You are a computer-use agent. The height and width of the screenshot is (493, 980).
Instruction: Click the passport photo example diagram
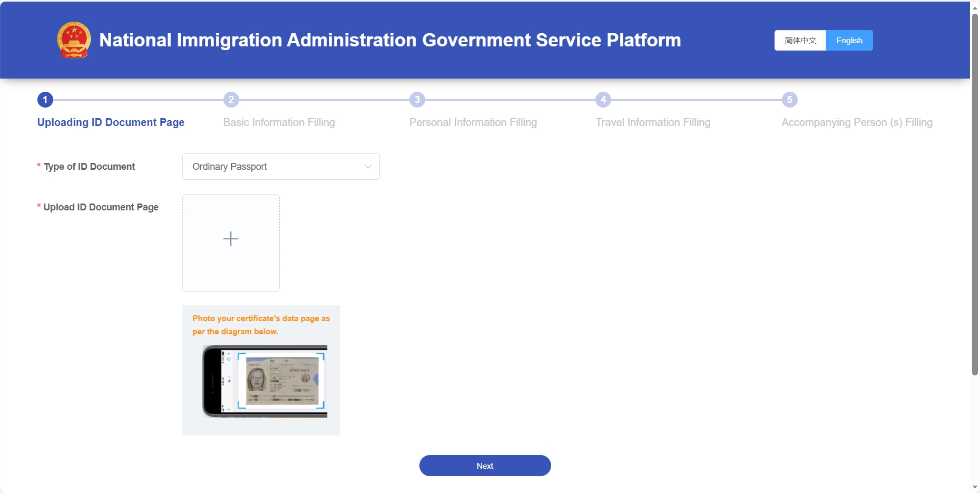coord(265,381)
